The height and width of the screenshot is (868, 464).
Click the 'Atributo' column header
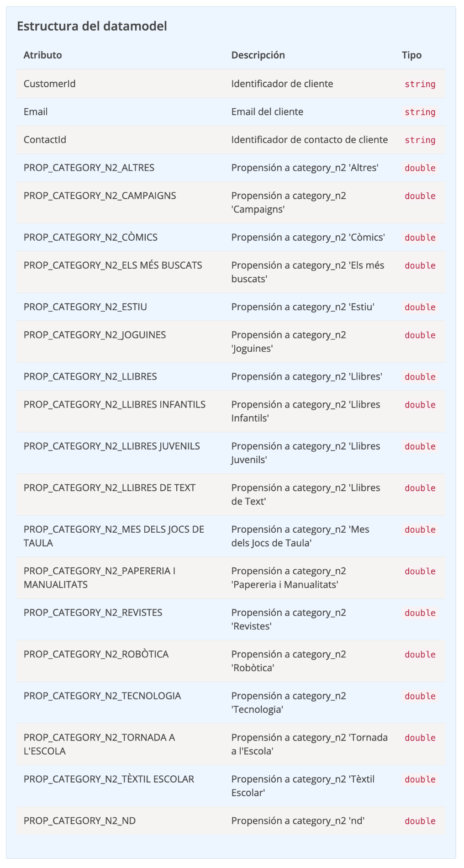[42, 55]
